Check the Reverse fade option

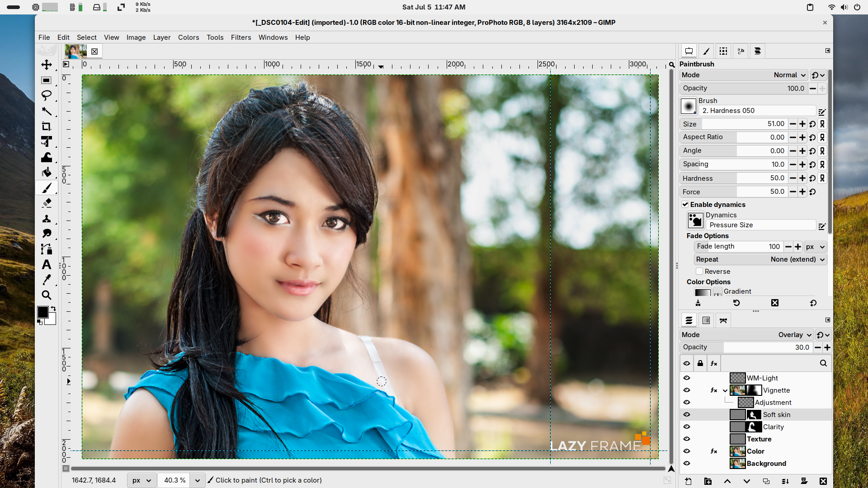[x=699, y=272]
